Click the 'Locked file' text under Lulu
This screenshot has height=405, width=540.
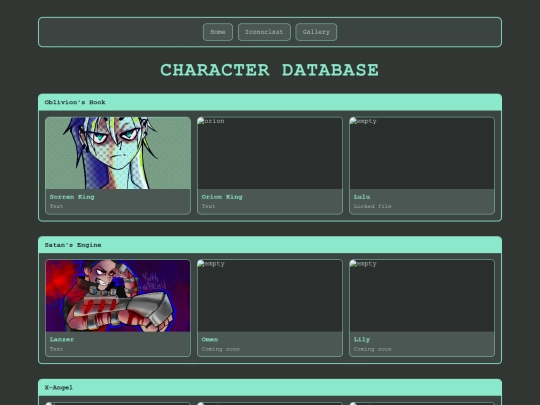(x=373, y=206)
